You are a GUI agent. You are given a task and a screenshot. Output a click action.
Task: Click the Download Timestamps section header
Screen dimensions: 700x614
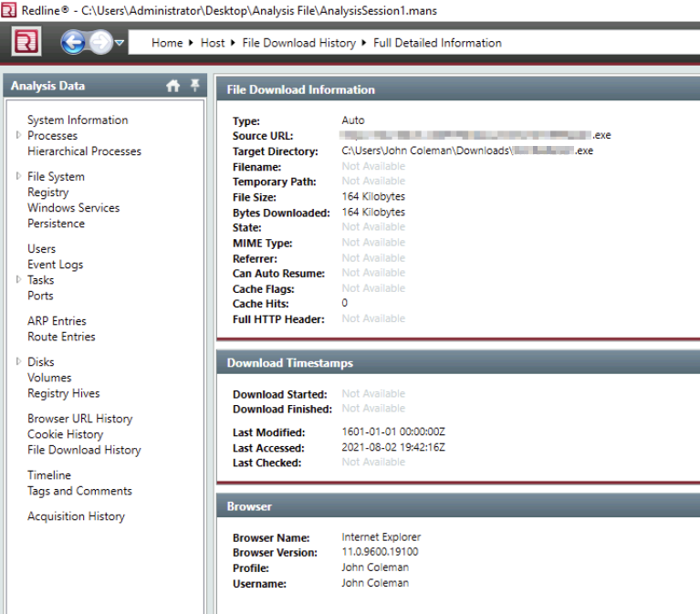[458, 363]
